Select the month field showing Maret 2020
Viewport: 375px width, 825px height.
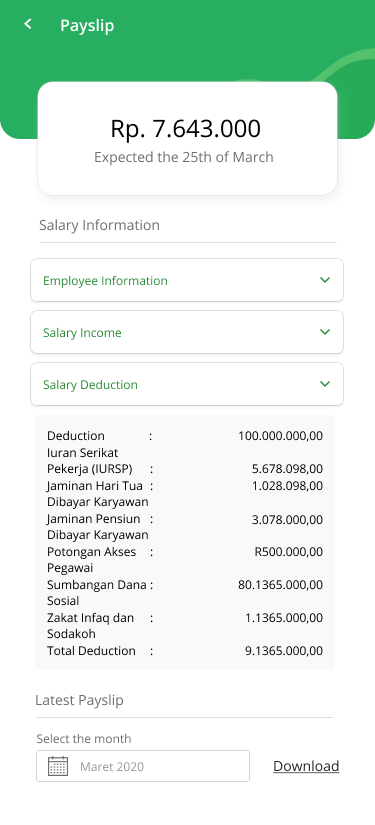[x=143, y=766]
